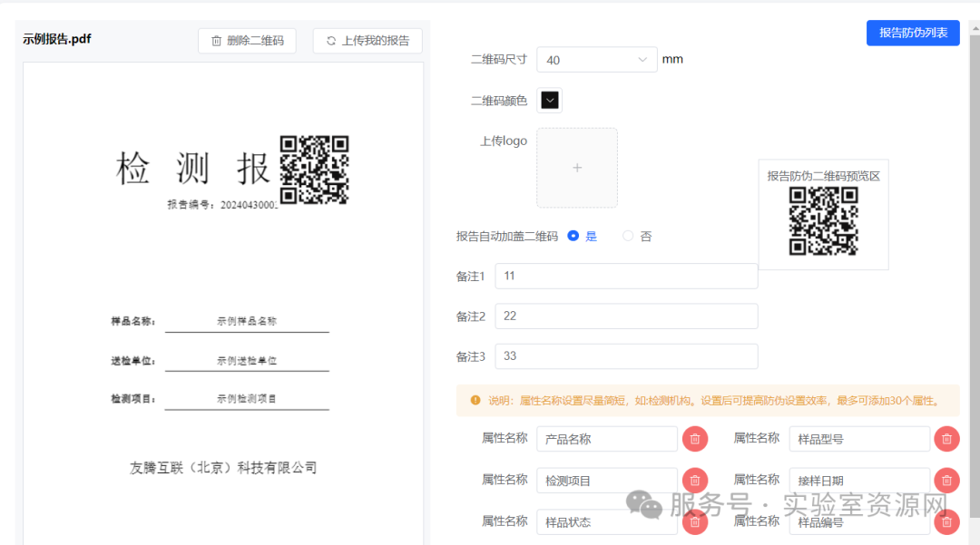Click the 上传我的报告 button
This screenshot has width=980, height=545.
(x=367, y=41)
